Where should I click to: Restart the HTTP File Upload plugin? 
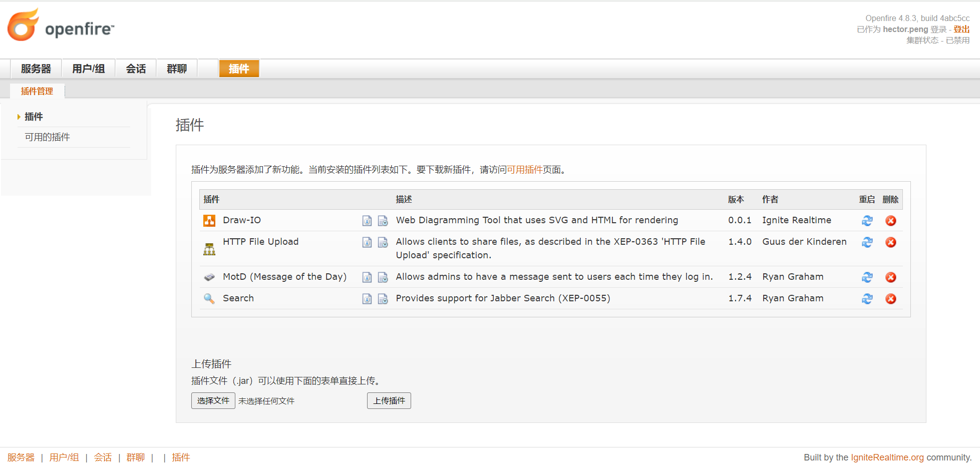[867, 242]
